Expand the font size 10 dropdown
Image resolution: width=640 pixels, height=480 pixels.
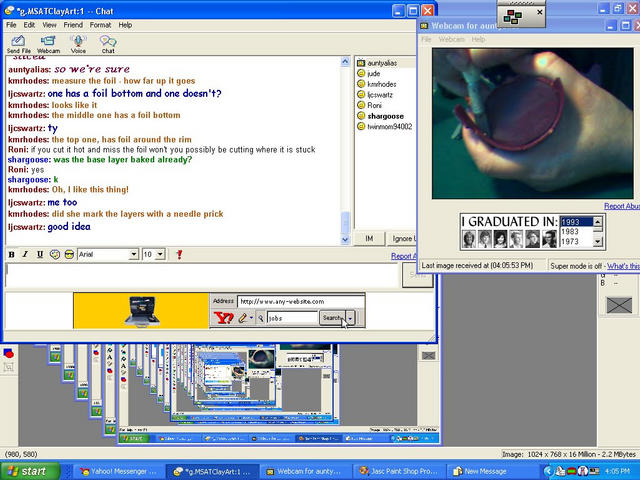160,254
